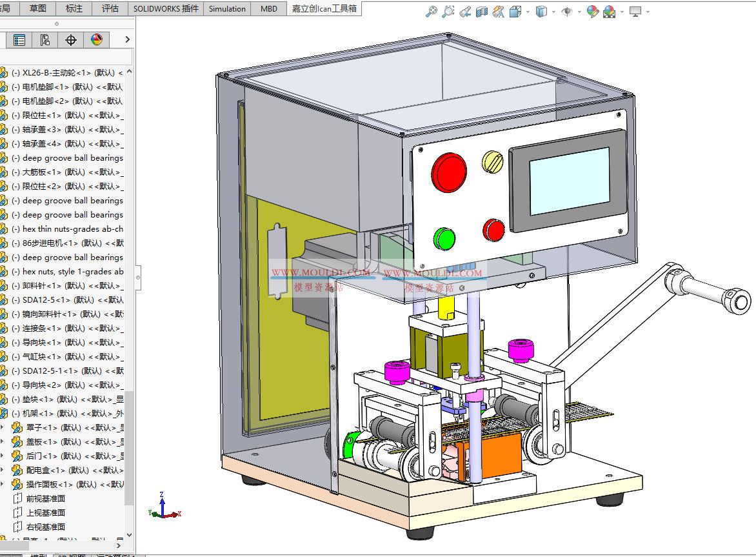Select the 前视基准面 item in the tree
The width and height of the screenshot is (756, 557).
coord(45,498)
